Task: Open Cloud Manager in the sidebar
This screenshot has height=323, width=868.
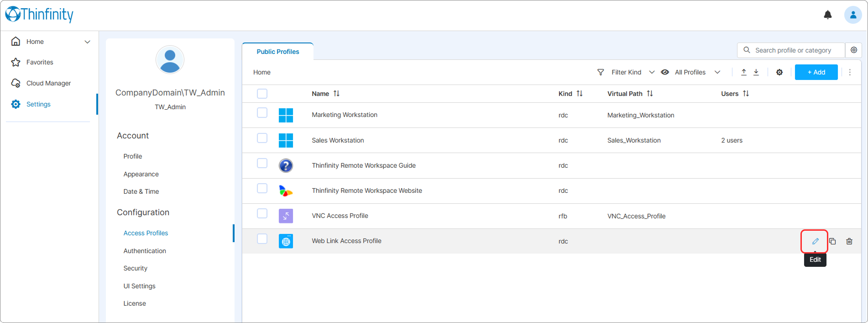Action: [x=48, y=83]
